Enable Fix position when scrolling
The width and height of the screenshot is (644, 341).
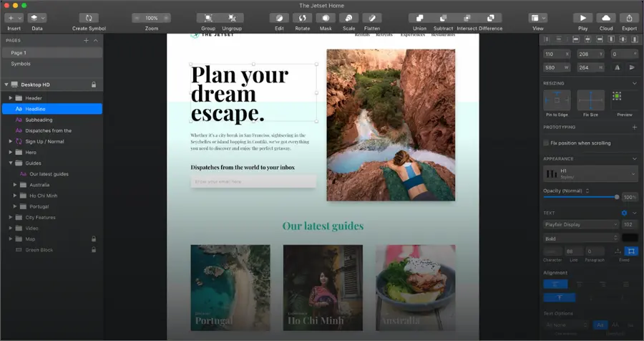click(546, 143)
